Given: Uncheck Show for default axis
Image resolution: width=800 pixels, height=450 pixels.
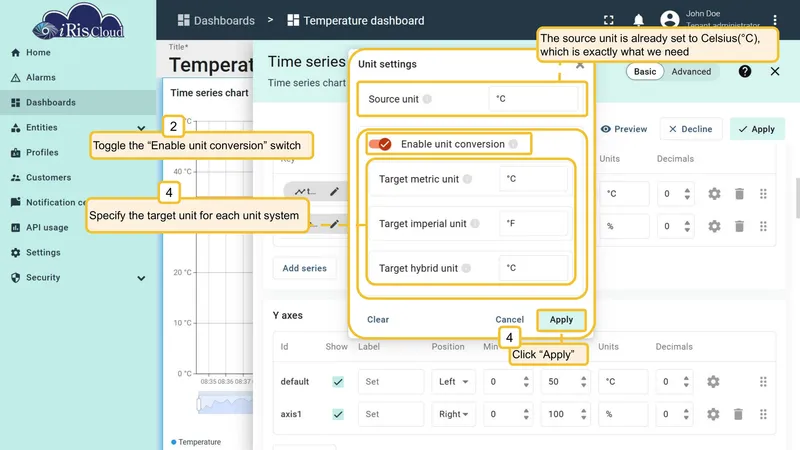Looking at the screenshot, I should coord(338,382).
